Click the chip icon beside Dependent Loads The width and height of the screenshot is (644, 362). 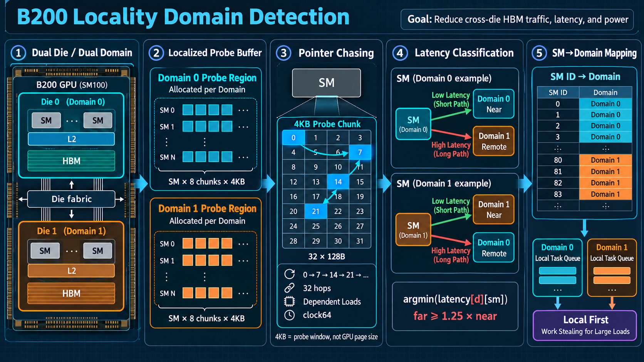(290, 301)
